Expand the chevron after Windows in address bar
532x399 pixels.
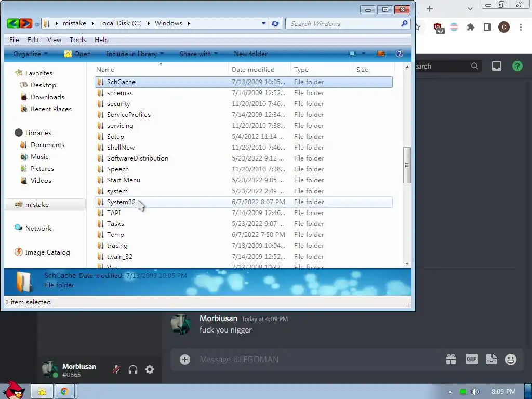point(189,23)
